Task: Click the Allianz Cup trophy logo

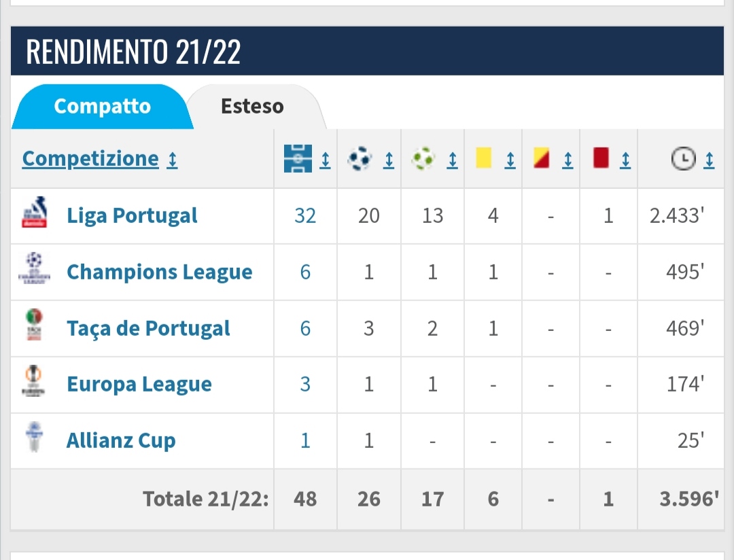Action: point(34,436)
